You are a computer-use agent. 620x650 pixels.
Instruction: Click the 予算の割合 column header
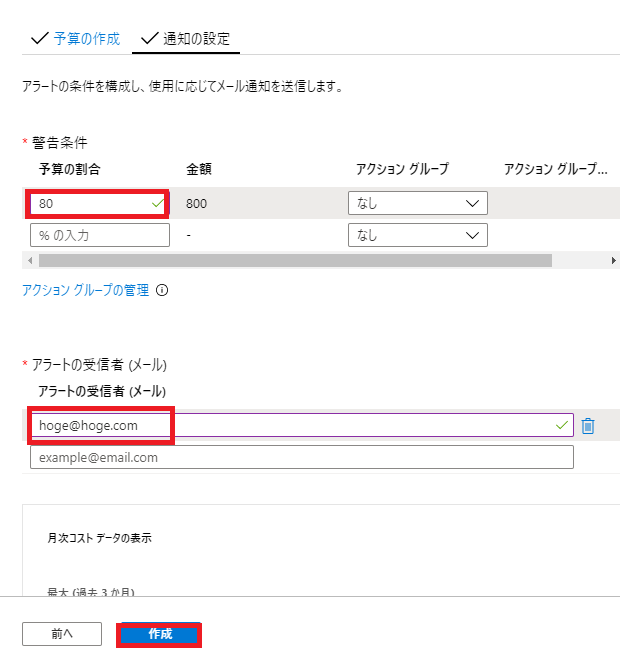pos(70,169)
